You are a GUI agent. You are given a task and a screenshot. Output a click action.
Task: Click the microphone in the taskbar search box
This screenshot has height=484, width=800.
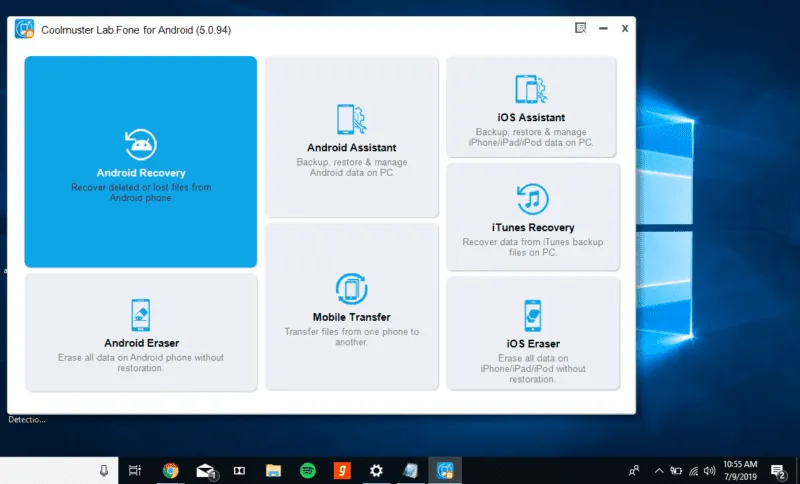(104, 470)
